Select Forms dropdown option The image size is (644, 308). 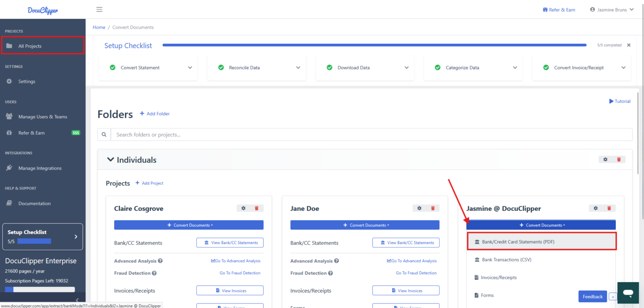click(523, 295)
